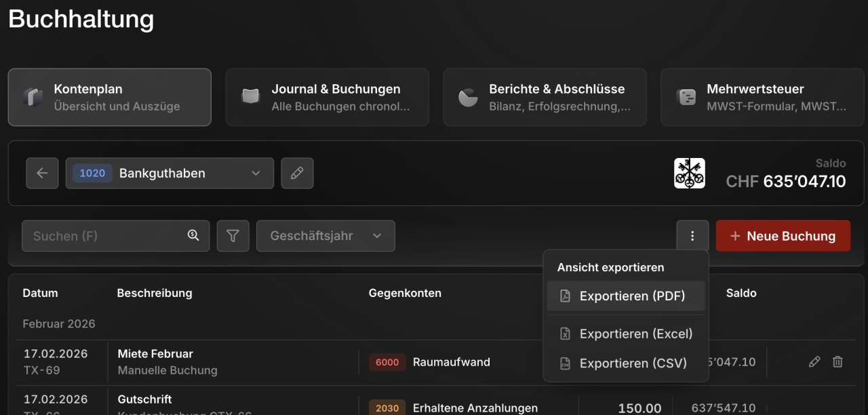Focus the Suchen search field
868x415 pixels.
pos(115,236)
